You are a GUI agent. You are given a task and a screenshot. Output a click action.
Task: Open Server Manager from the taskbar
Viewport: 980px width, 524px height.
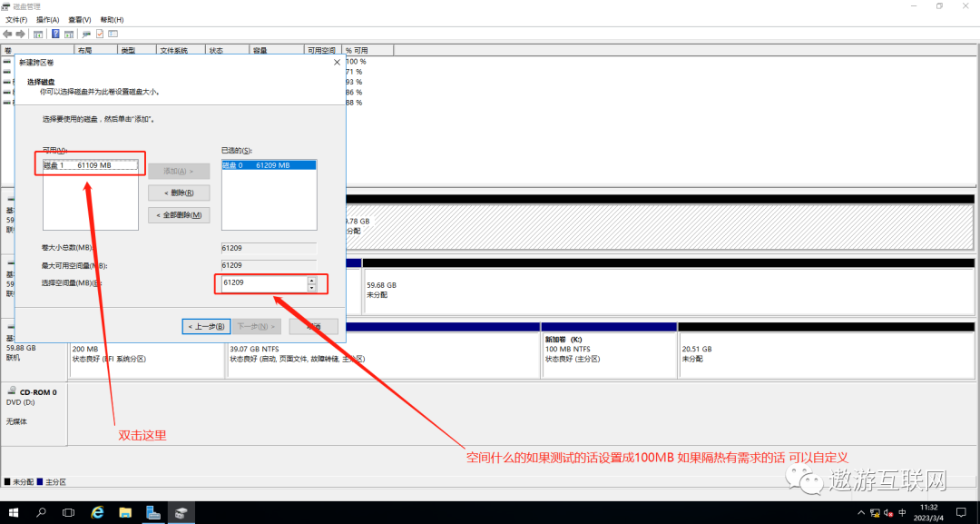point(153,513)
